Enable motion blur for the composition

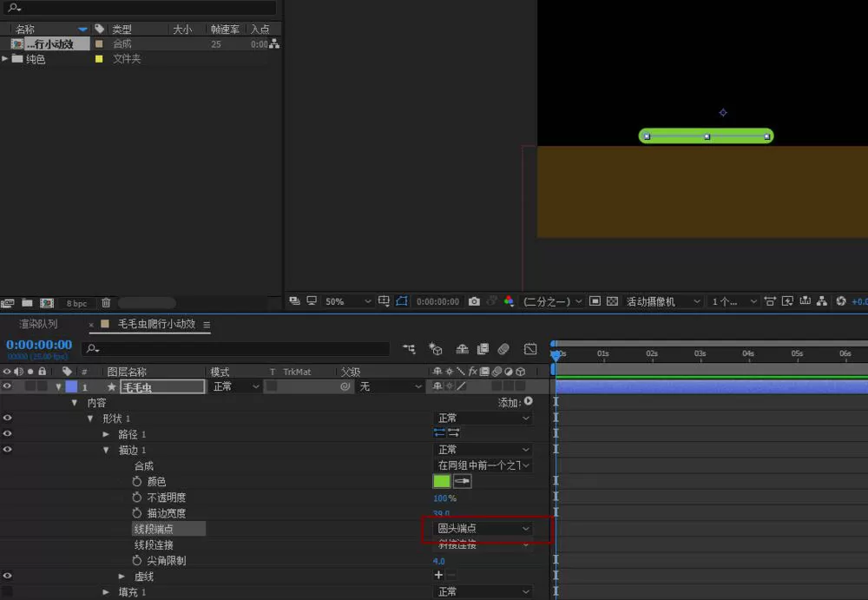click(503, 348)
